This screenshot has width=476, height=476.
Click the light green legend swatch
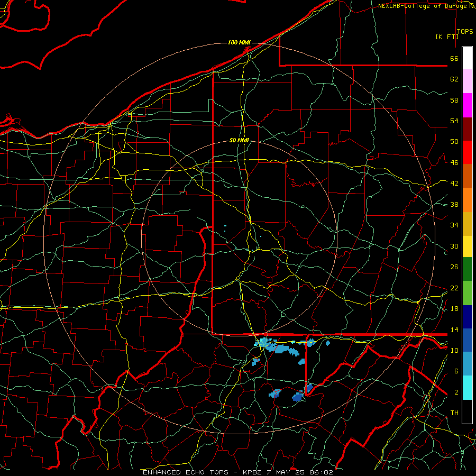coord(467,293)
